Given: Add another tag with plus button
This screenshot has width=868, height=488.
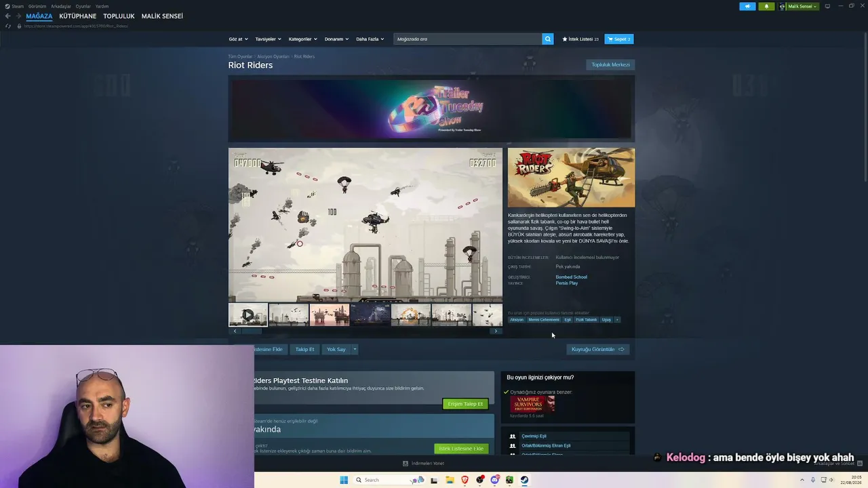Looking at the screenshot, I should (x=617, y=319).
